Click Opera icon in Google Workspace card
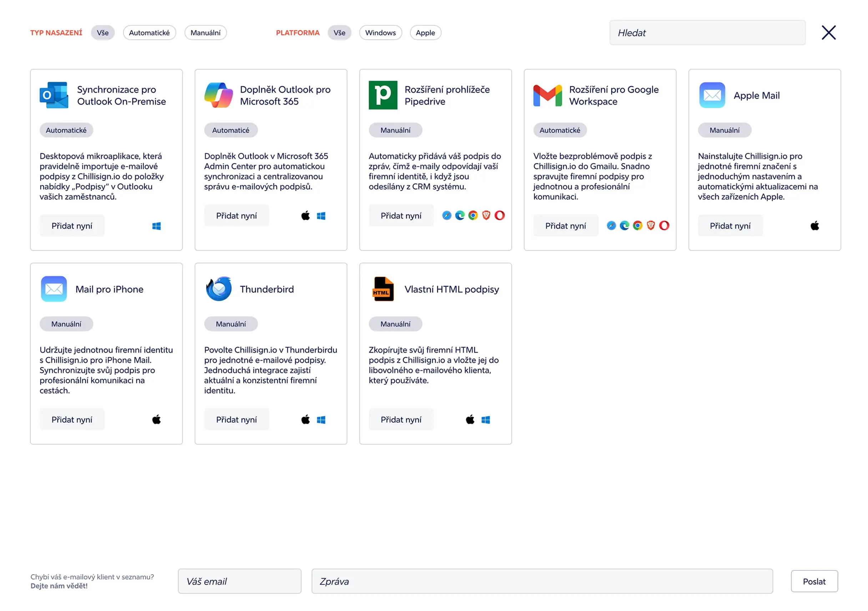This screenshot has width=868, height=611. [664, 226]
